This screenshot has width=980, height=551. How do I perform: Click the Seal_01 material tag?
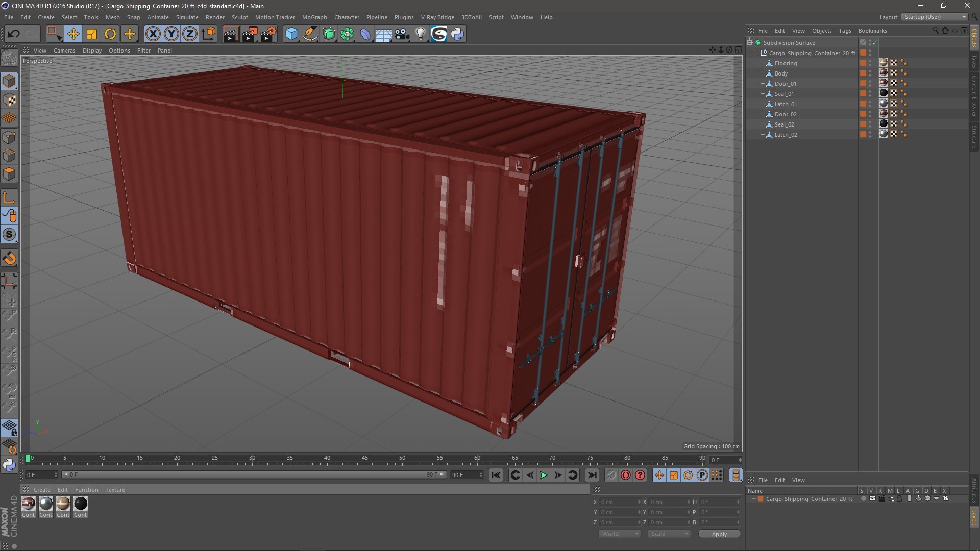[884, 93]
